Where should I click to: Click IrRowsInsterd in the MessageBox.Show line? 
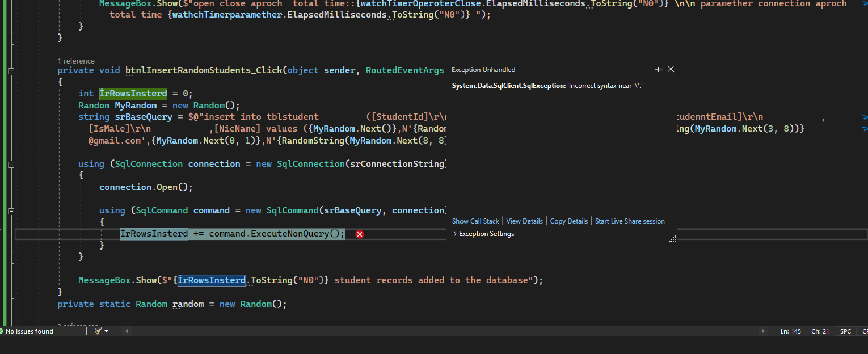(x=212, y=280)
